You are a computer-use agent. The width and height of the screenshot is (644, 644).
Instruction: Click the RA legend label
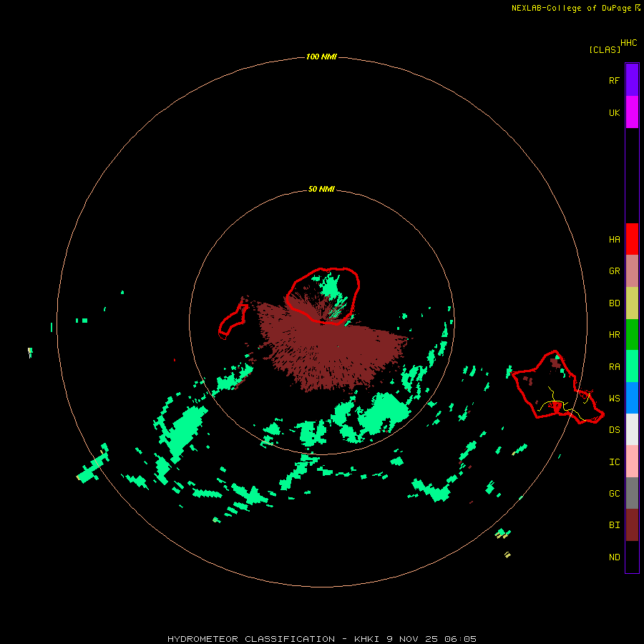point(614,367)
